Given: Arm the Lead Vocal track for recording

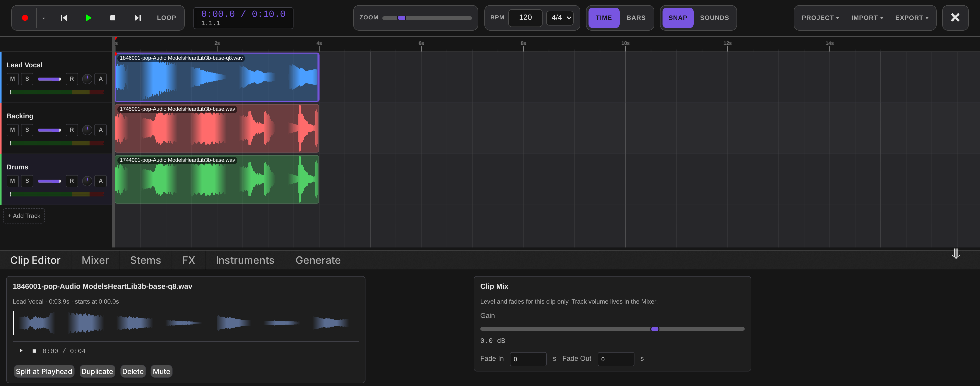Looking at the screenshot, I should pos(71,79).
